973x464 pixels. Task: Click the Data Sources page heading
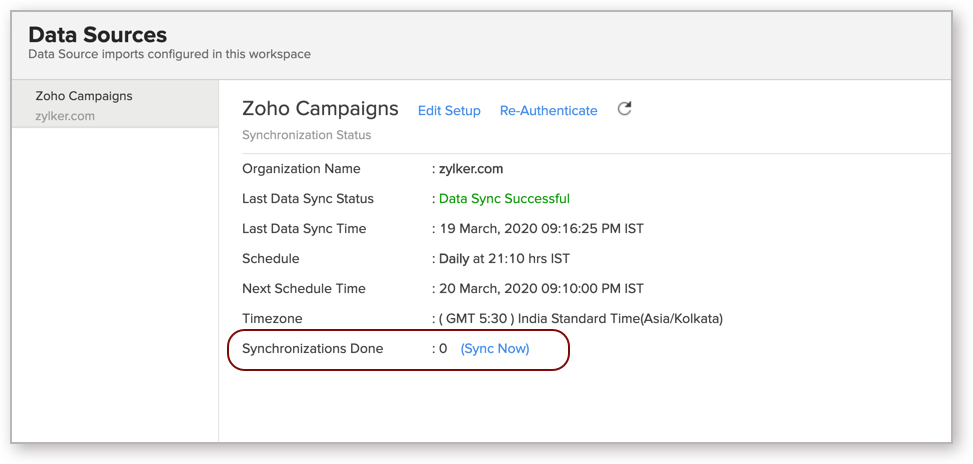pyautogui.click(x=97, y=36)
